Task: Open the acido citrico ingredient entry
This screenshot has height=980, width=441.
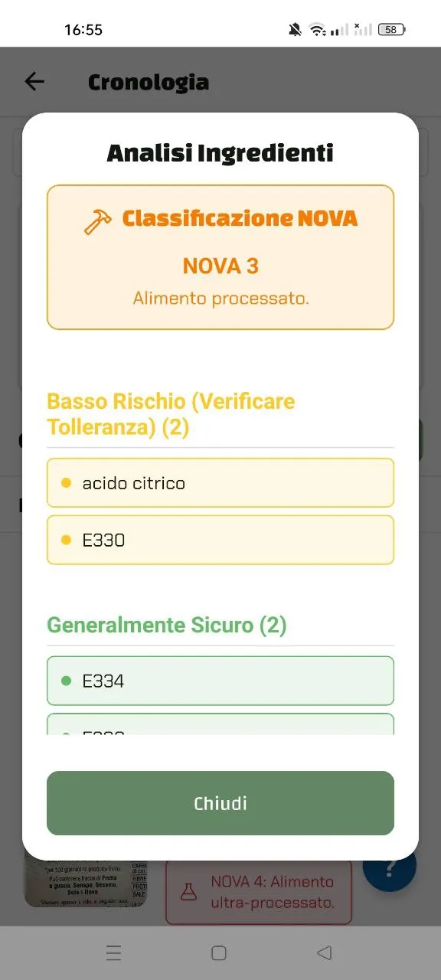Action: point(220,483)
